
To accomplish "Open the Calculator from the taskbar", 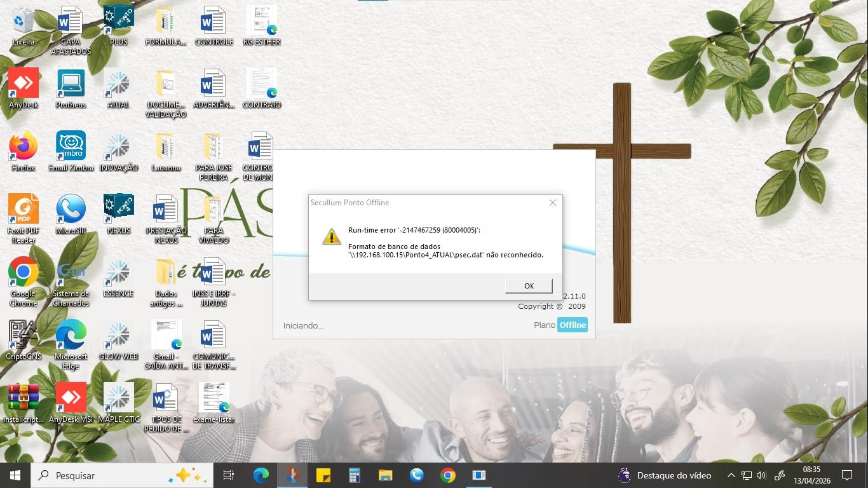I will [355, 475].
